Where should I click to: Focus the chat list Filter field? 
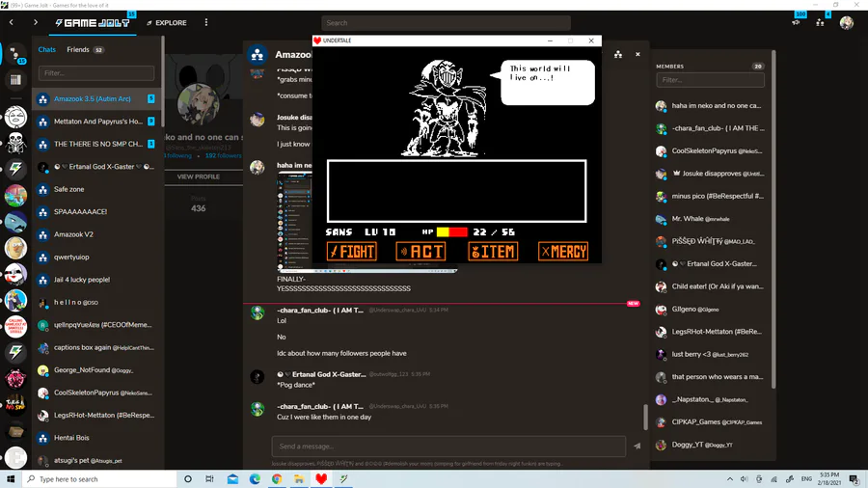click(96, 73)
